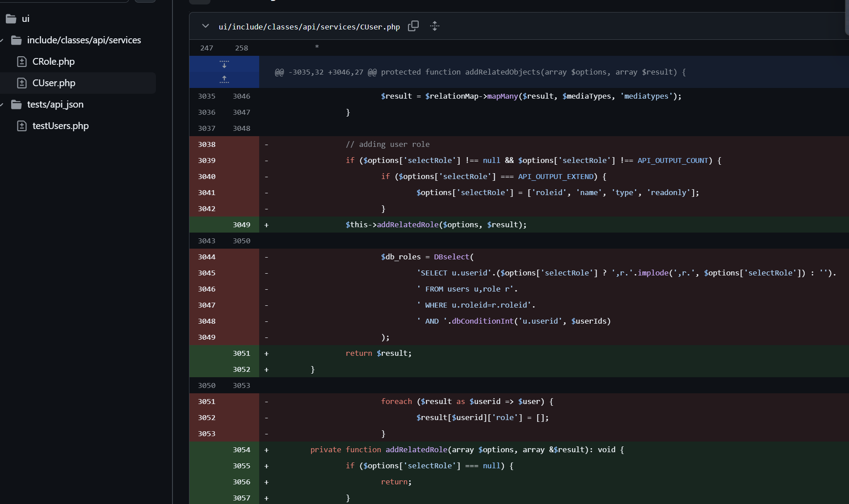Viewport: 849px width, 504px height.
Task: Click the minus marker on line 3039
Action: point(266,160)
